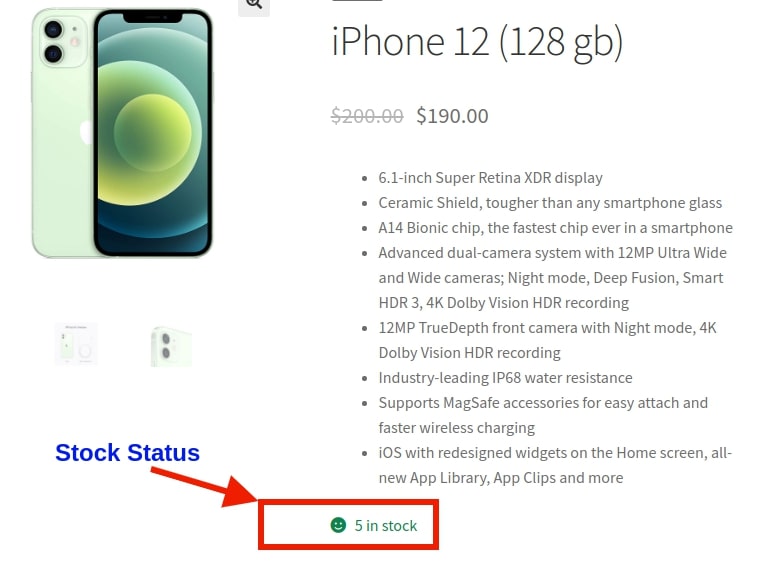The height and width of the screenshot is (564, 757).
Task: Click the iOS redesigned widgets bullet
Action: click(555, 465)
